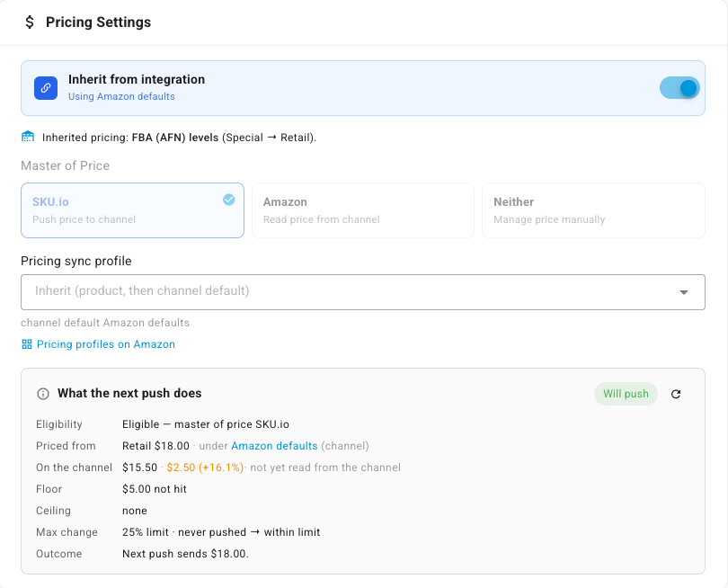728x588 pixels.
Task: Select Amazon read price from channel option
Action: 363,210
